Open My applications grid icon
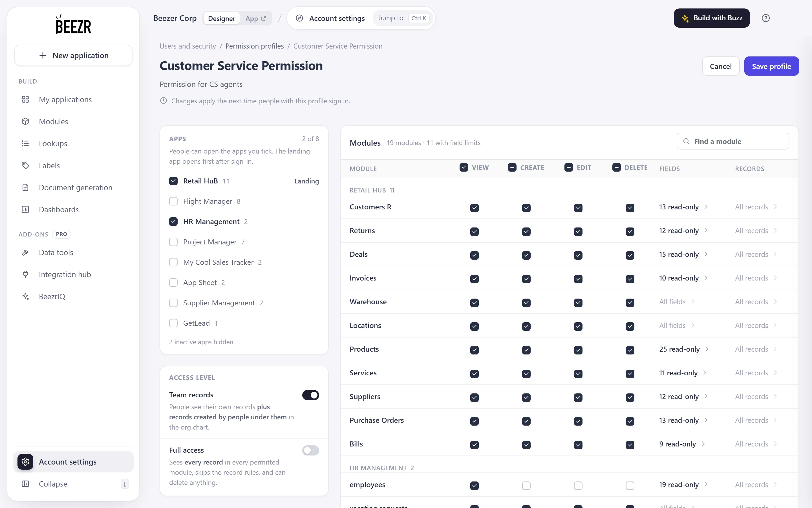812x508 pixels. click(x=25, y=99)
